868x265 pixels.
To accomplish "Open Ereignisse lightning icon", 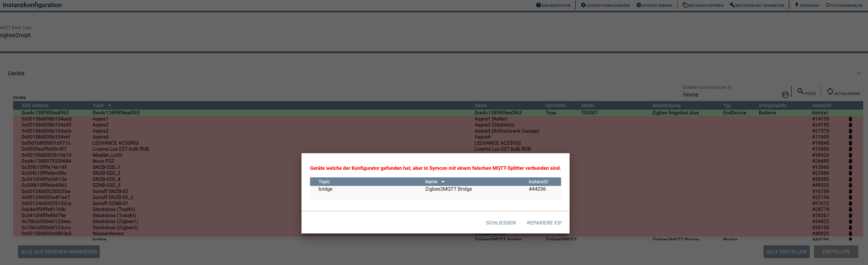I will tap(797, 5).
